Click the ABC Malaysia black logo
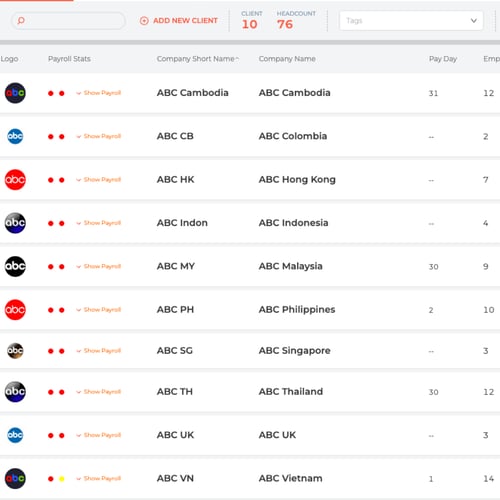The image size is (500, 500). pos(15,266)
